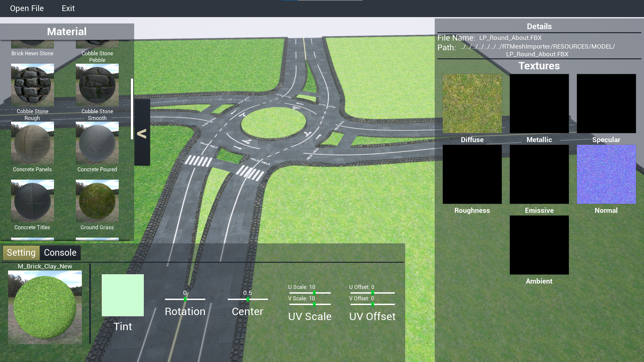Open the Ambient texture slot
The width and height of the screenshot is (644, 362).
pyautogui.click(x=539, y=245)
